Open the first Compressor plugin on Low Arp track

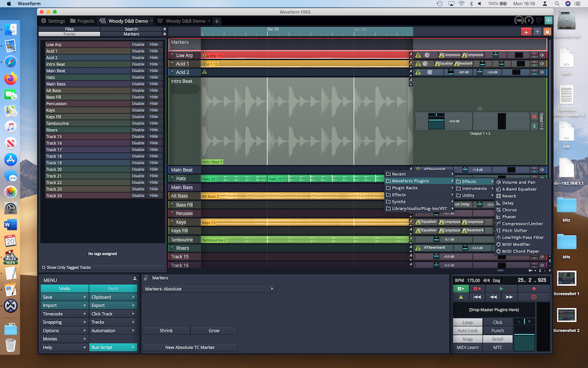(450, 55)
